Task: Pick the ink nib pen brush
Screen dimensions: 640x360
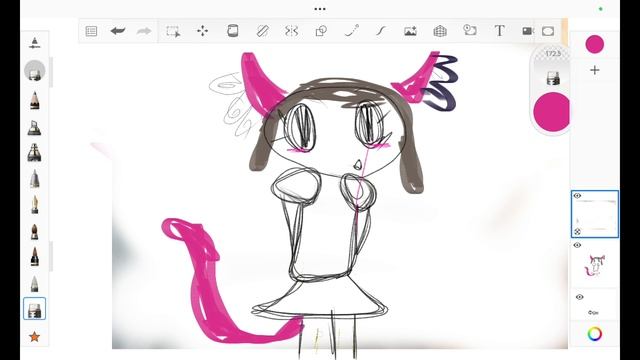Action: pos(35,204)
